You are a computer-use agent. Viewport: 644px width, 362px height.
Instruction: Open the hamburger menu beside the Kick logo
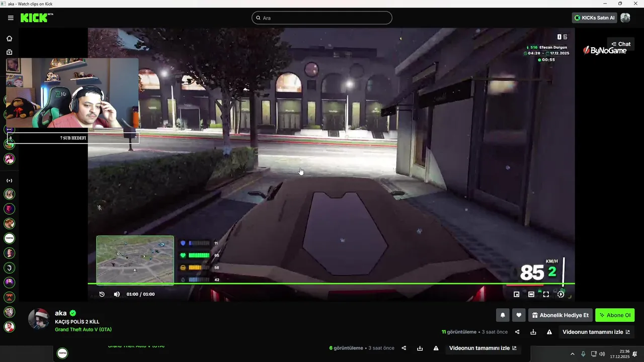(x=11, y=18)
